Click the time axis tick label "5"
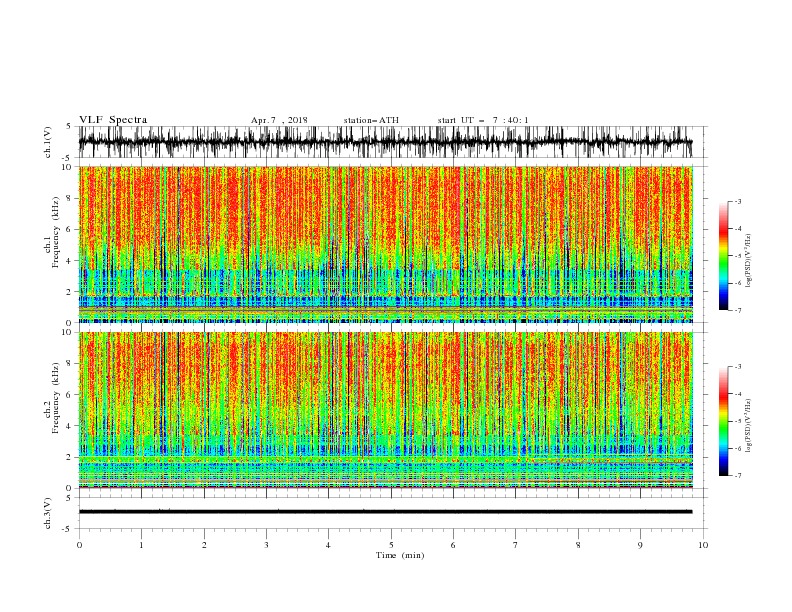Viewport: 792px width, 612px height. [391, 545]
